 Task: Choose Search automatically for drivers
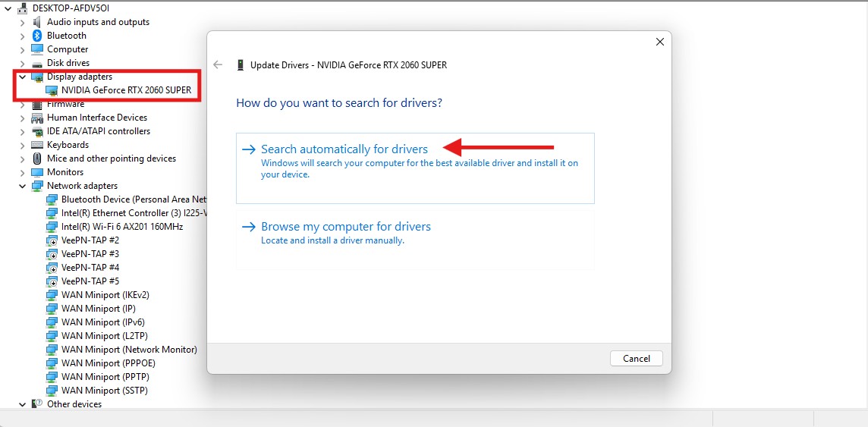click(344, 149)
